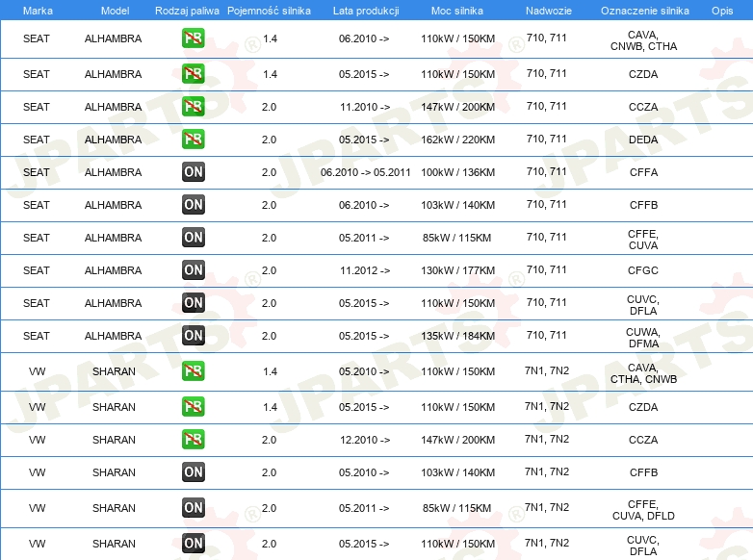Click power value 162kW / 220KM
Viewport: 753px width, 560px height.
457,140
